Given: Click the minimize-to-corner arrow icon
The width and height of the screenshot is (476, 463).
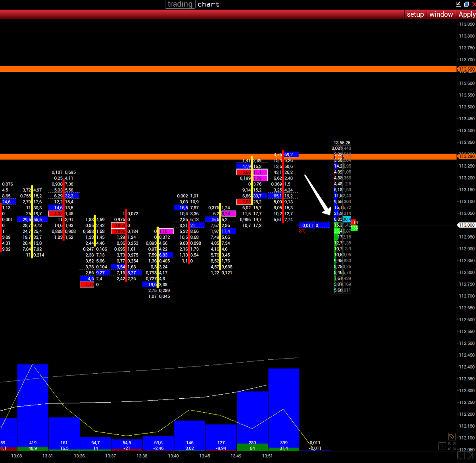Looking at the screenshot, I should (459, 4).
